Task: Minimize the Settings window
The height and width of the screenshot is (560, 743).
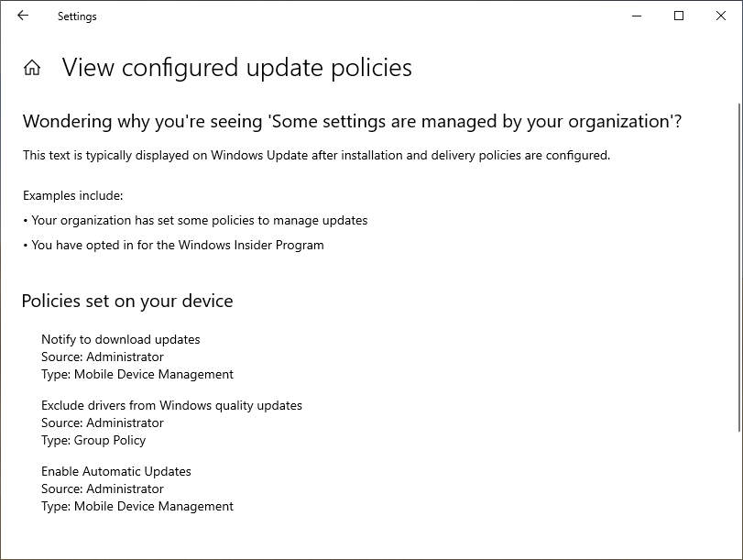Action: pos(637,16)
